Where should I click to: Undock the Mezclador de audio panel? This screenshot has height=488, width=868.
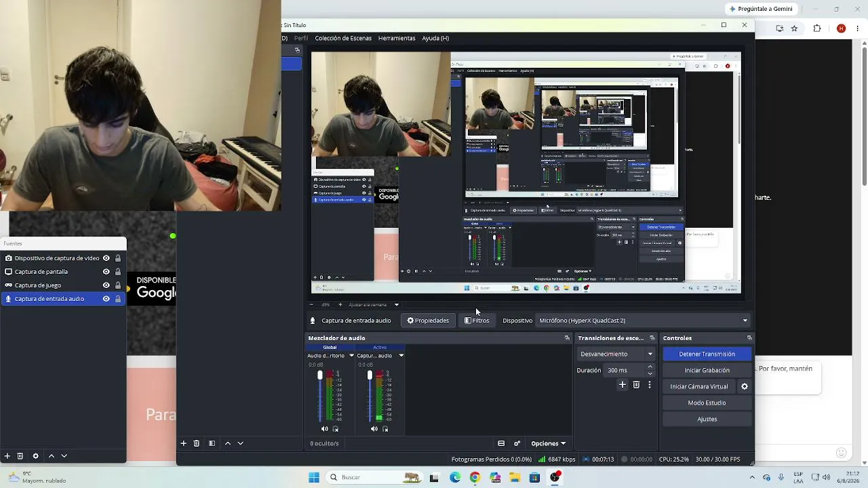tap(567, 338)
